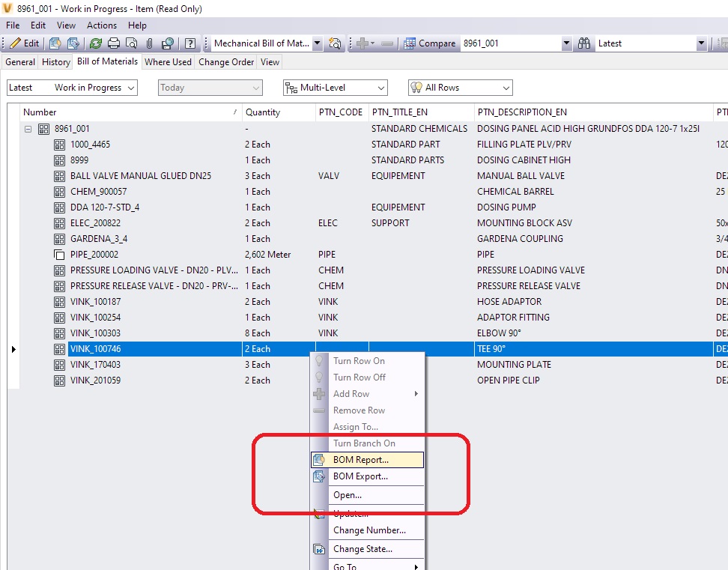Click the binoculars Find icon next to Latest
Image resolution: width=728 pixels, height=570 pixels.
tap(584, 43)
